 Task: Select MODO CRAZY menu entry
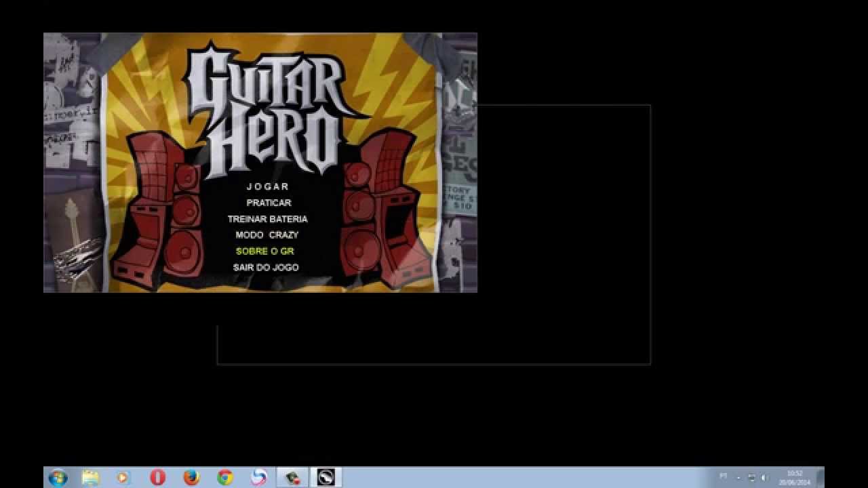(x=267, y=235)
